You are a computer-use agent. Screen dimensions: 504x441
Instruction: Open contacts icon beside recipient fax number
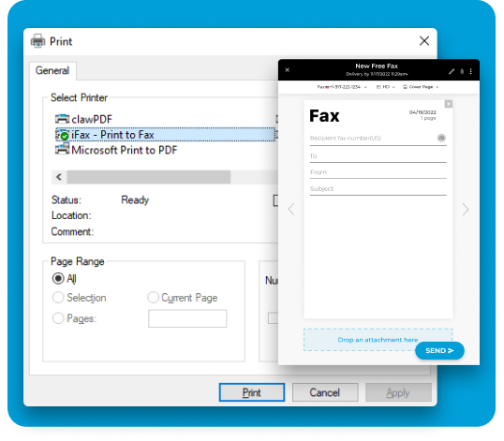(x=441, y=138)
